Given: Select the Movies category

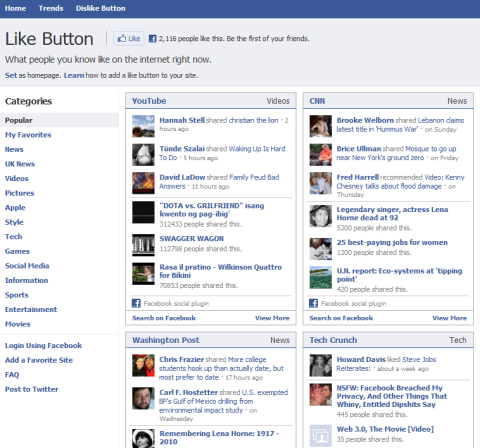Looking at the screenshot, I should click(x=17, y=324).
